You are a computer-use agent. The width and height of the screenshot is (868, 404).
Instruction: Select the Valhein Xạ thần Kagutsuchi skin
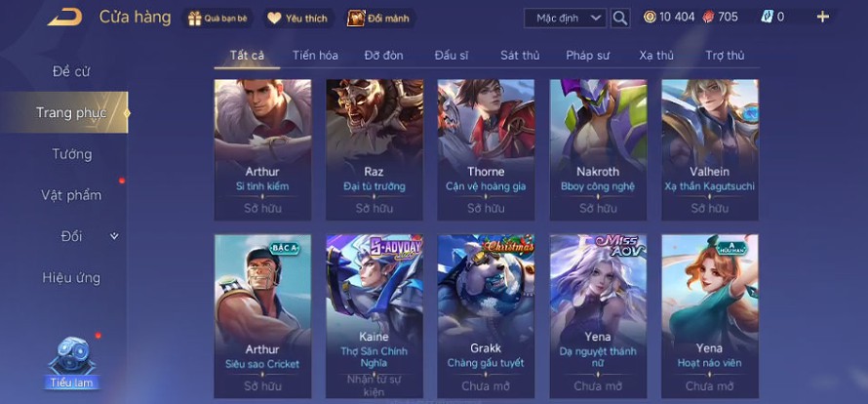[710, 149]
